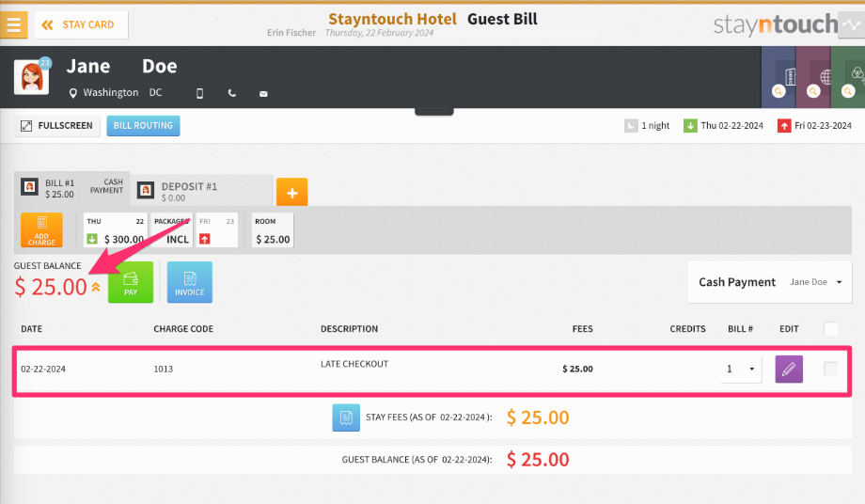865x504 pixels.
Task: Open the travel agent globe card
Action: coord(813,77)
